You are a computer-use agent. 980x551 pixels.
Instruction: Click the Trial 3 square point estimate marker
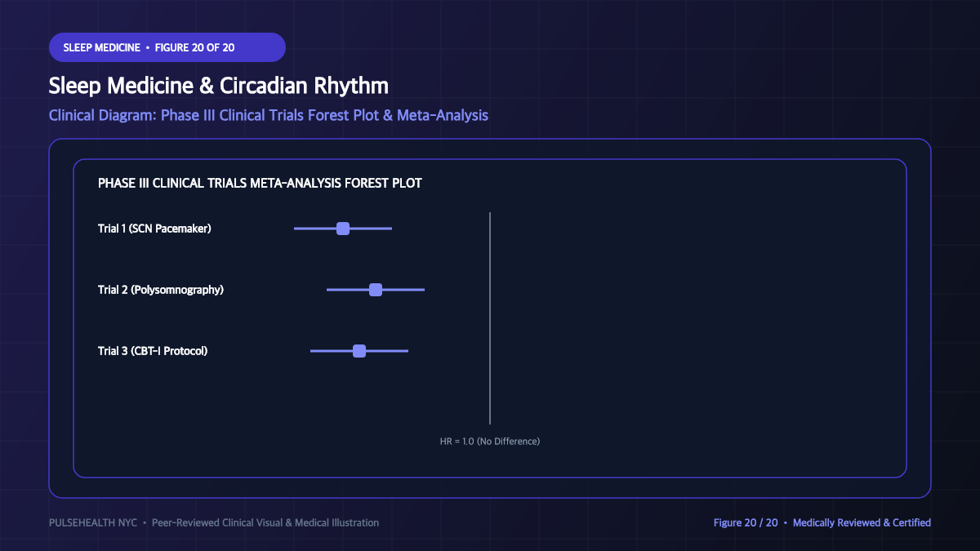click(359, 351)
